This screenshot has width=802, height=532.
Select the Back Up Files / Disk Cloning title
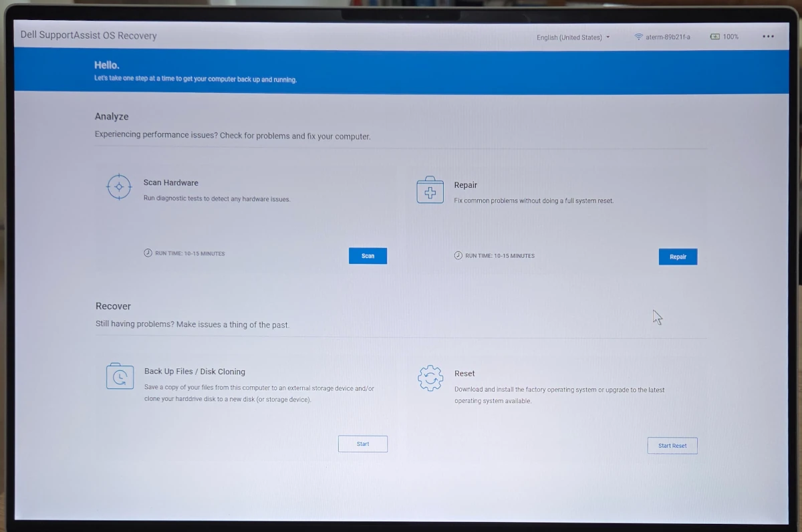[x=194, y=372]
